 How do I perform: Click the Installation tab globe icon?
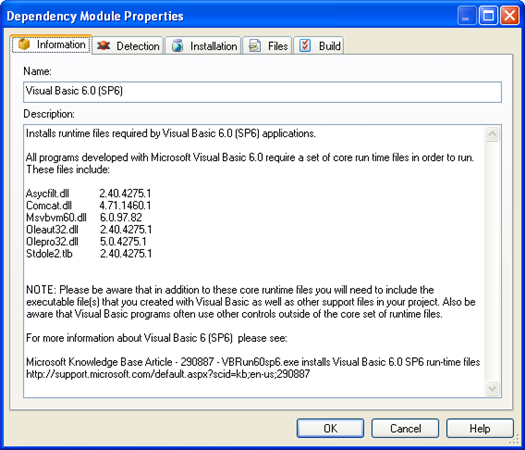click(177, 46)
